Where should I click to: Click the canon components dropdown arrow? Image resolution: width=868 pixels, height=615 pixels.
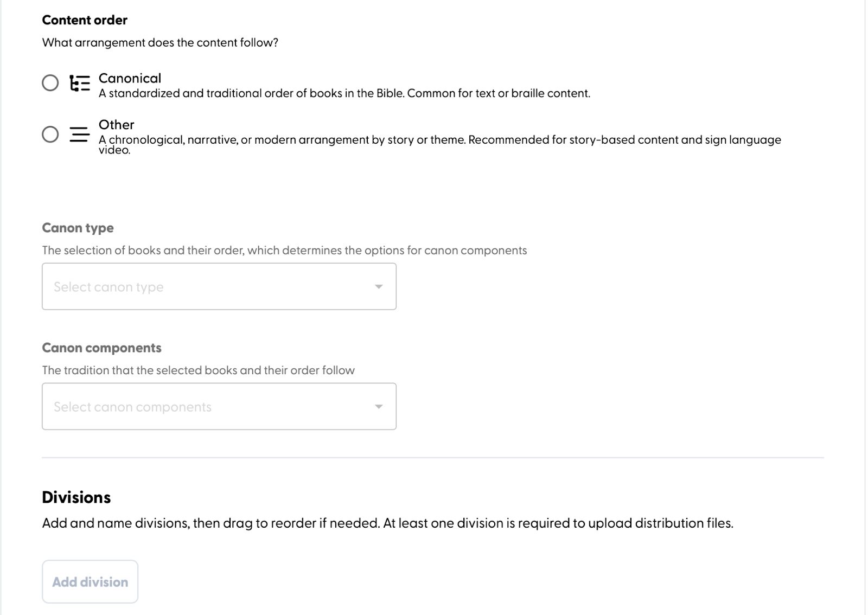point(379,407)
